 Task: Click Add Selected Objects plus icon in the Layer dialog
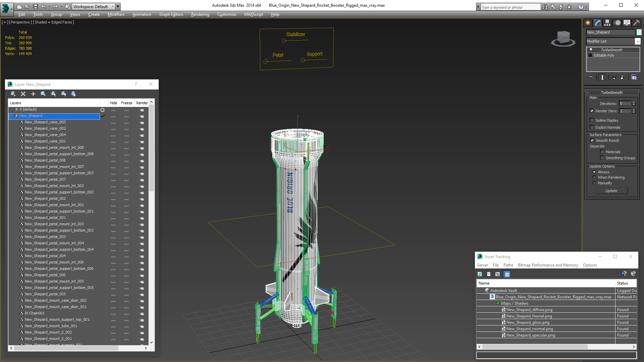click(x=33, y=94)
